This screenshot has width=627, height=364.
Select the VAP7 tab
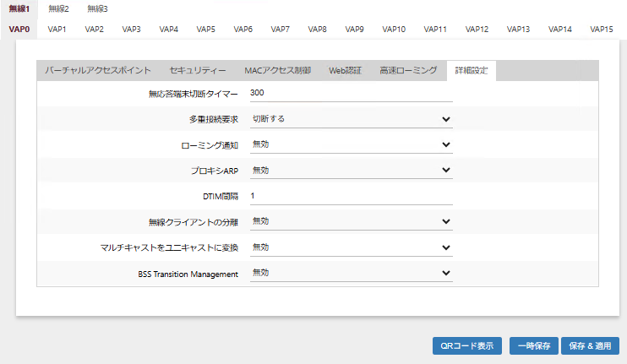click(281, 29)
